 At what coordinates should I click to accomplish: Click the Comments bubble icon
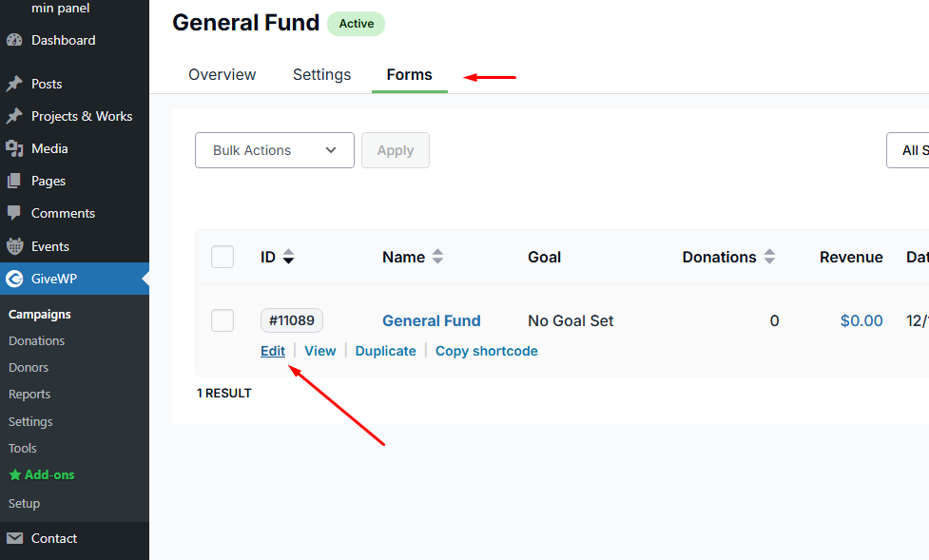[14, 213]
